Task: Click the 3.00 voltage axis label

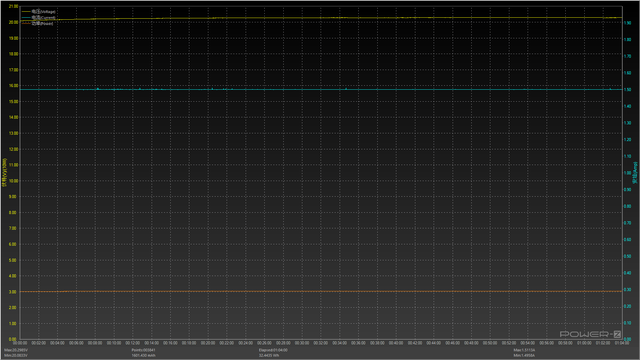Action: pos(13,292)
